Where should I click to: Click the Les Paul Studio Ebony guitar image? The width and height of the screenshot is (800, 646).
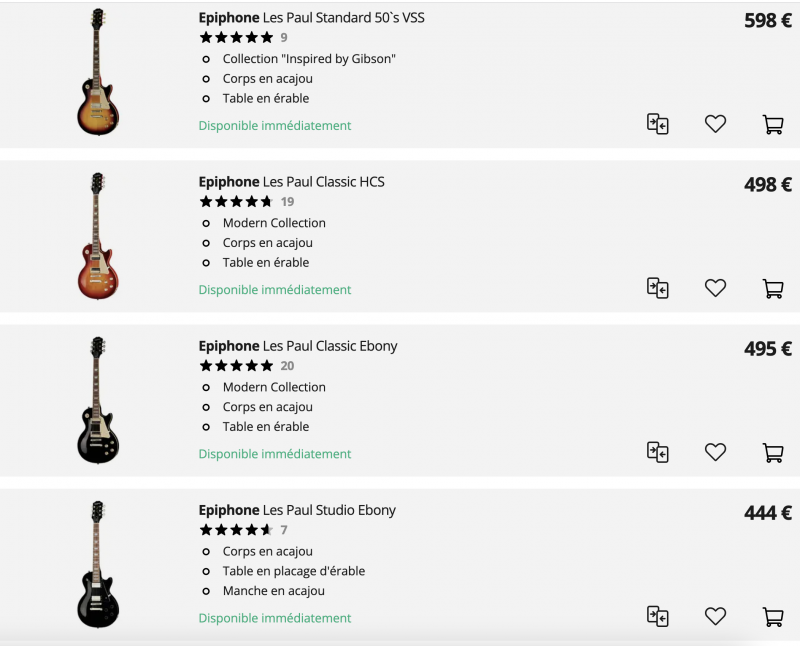[x=97, y=564]
